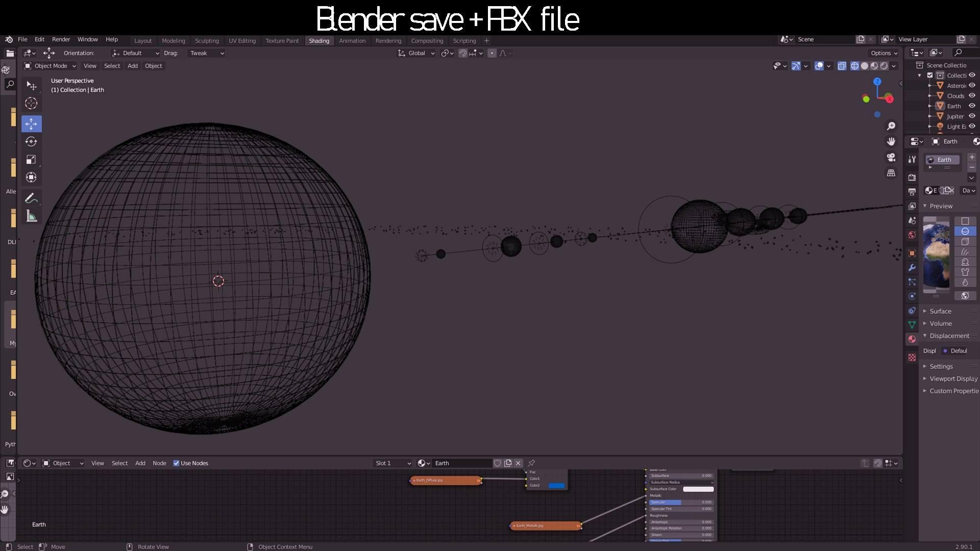Screen dimensions: 980x551
Task: Hide the Jupiter object in outliner
Action: 972,116
